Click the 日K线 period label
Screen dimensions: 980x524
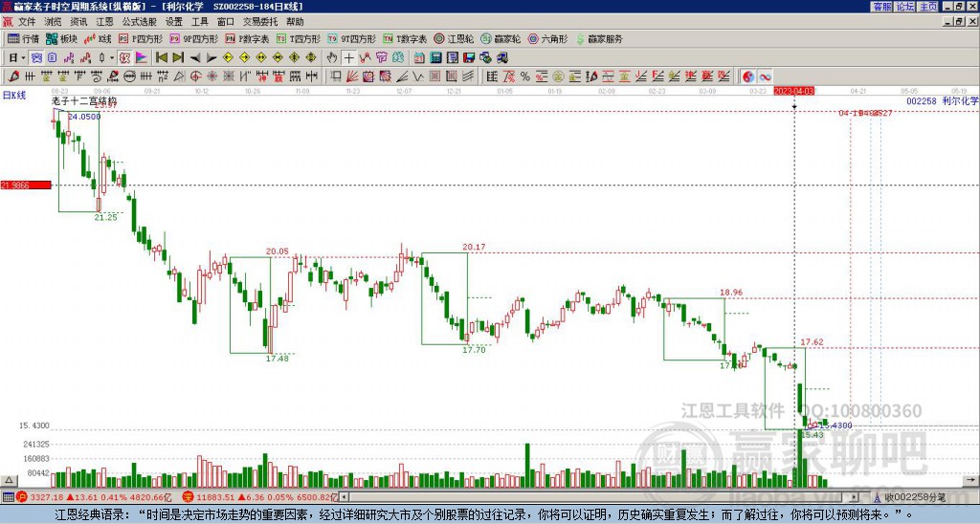coord(14,96)
